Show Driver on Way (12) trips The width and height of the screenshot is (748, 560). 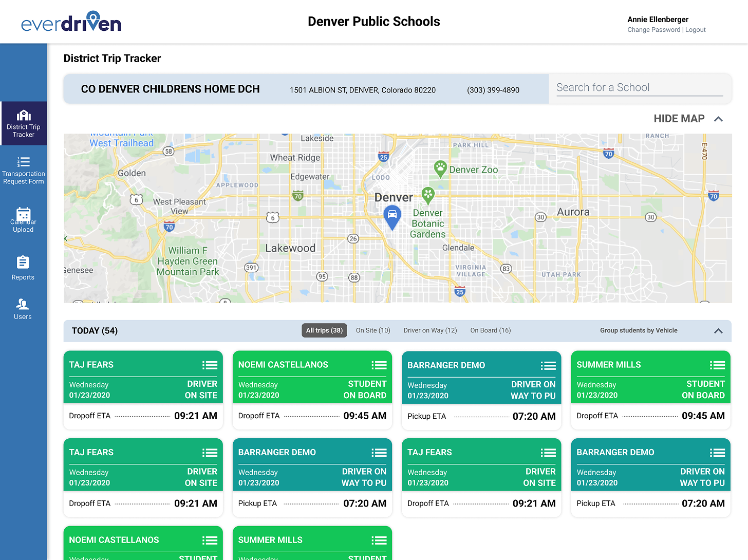430,330
